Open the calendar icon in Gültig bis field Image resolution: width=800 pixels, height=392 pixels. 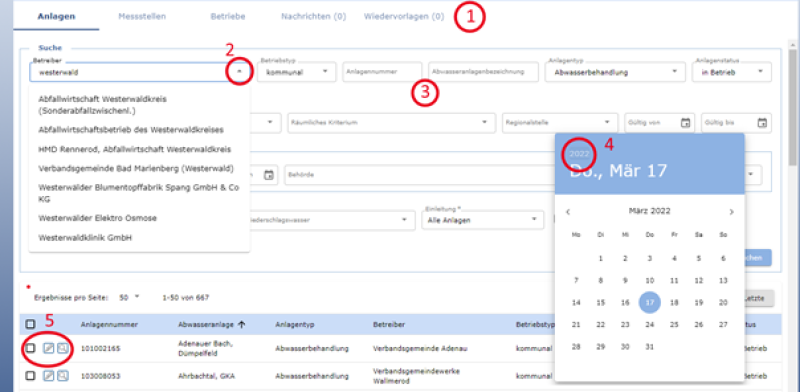tap(762, 123)
